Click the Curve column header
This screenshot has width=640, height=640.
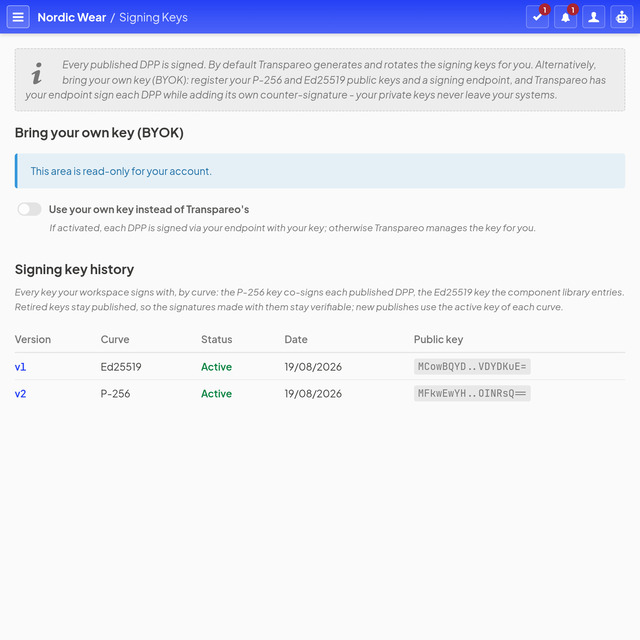pyautogui.click(x=115, y=340)
